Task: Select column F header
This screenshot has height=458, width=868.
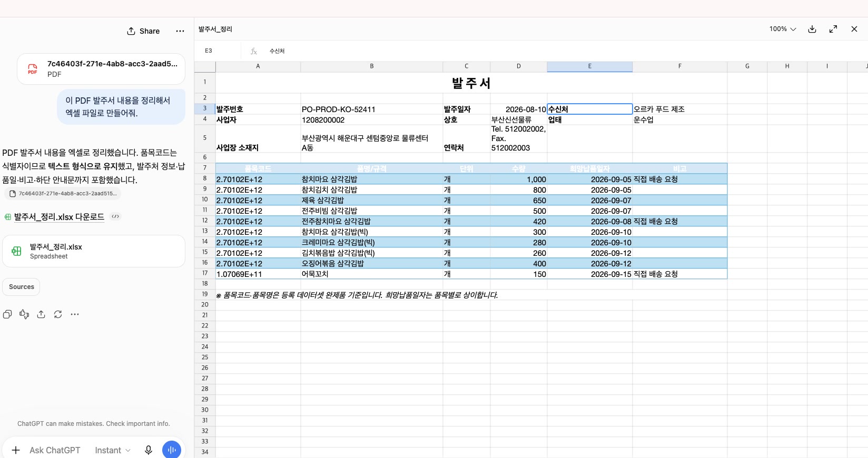Action: (x=680, y=66)
